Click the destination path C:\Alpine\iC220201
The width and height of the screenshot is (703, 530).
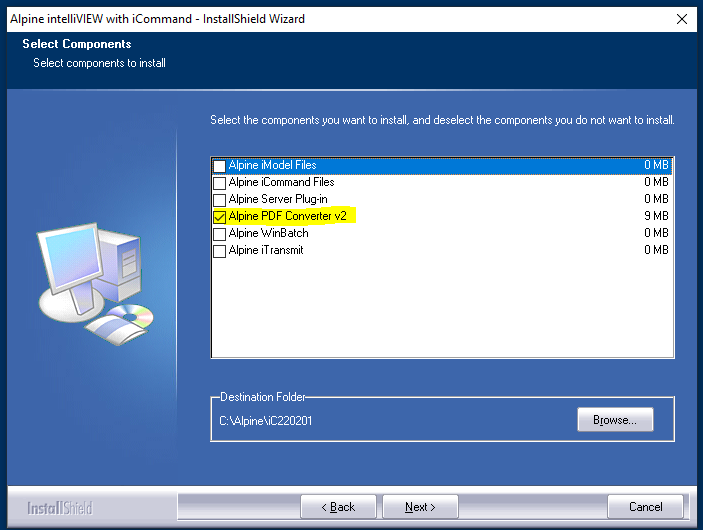(265, 421)
